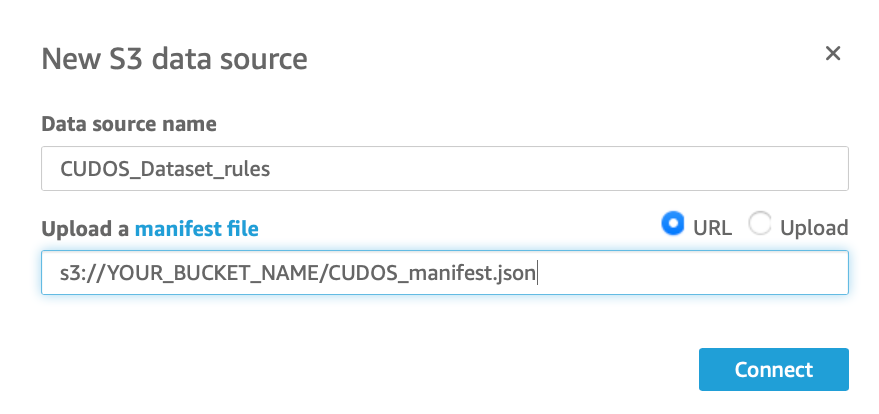Click the 'Upload a' label text
This screenshot has height=414, width=879.
pos(85,229)
